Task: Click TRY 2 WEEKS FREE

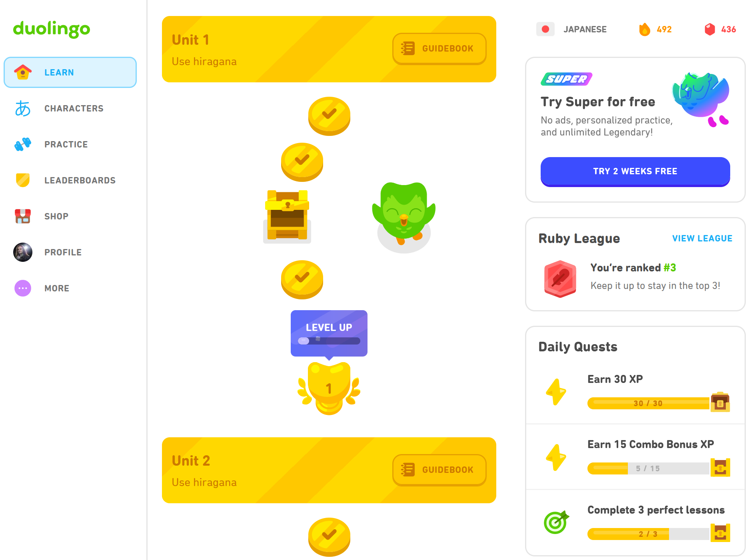Action: click(x=635, y=171)
